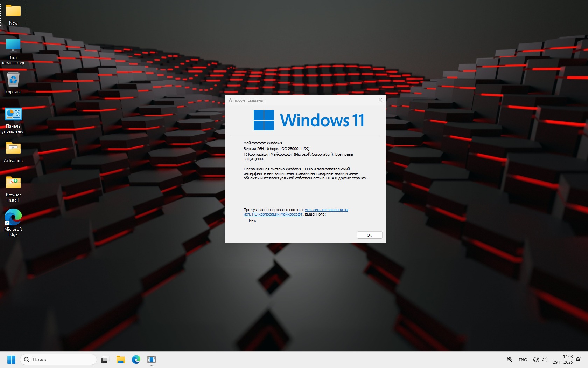
Task: Open the notifications bell icon
Action: [x=579, y=360]
